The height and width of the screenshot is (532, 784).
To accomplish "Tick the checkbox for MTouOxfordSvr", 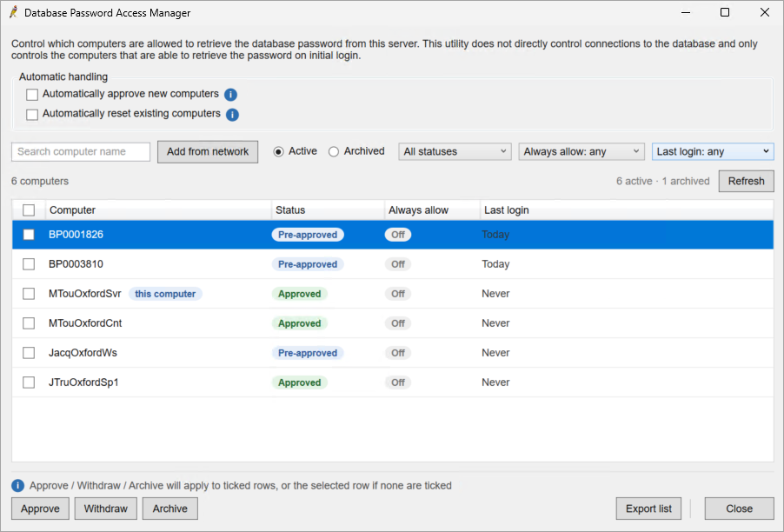I will point(29,294).
